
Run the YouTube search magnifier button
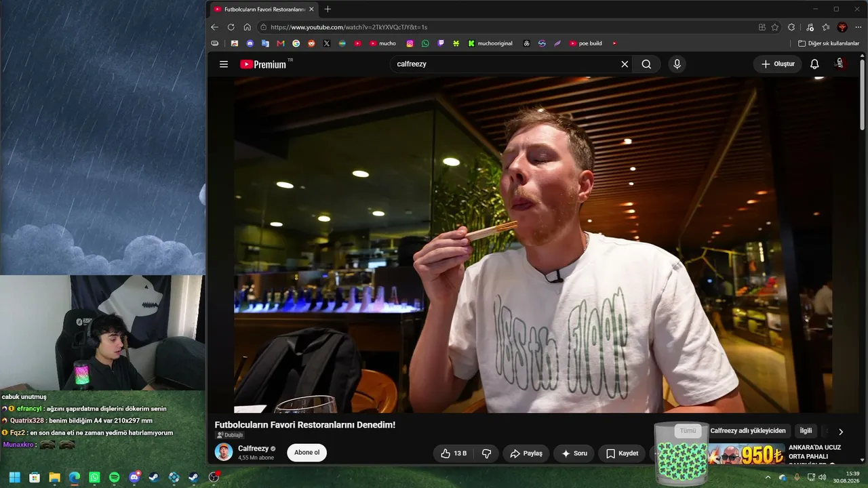[646, 64]
